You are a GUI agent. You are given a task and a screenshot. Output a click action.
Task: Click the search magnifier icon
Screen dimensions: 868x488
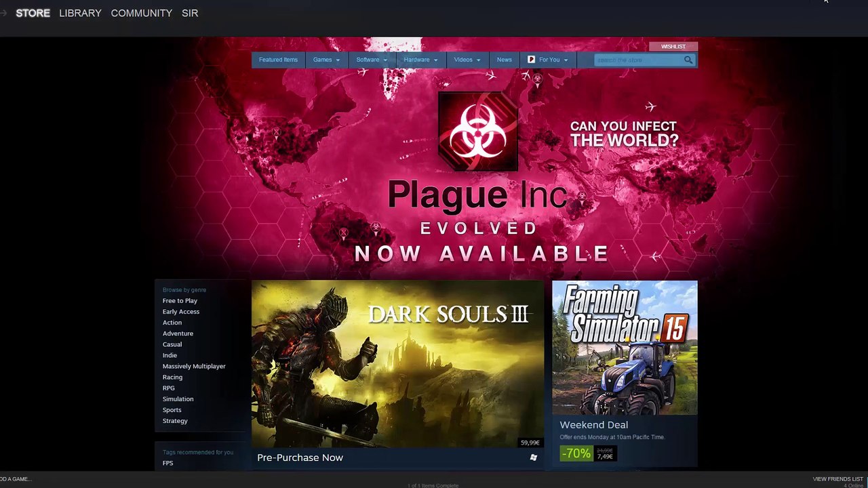coord(688,60)
